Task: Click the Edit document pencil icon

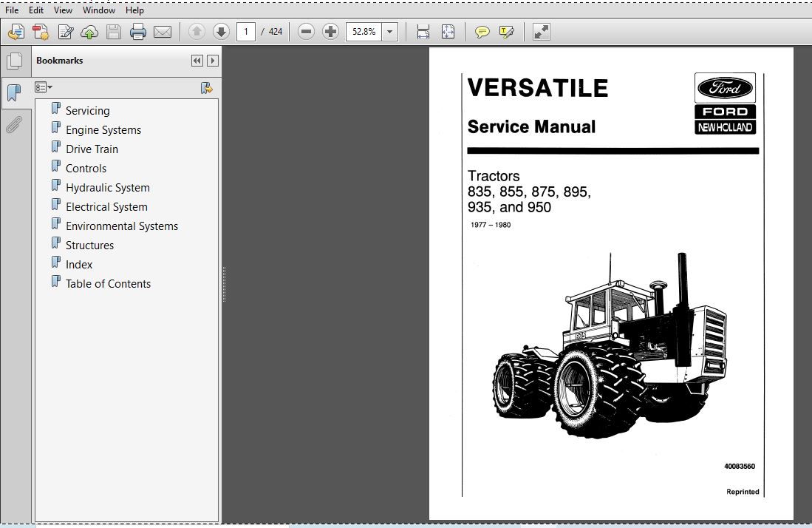Action: click(65, 32)
